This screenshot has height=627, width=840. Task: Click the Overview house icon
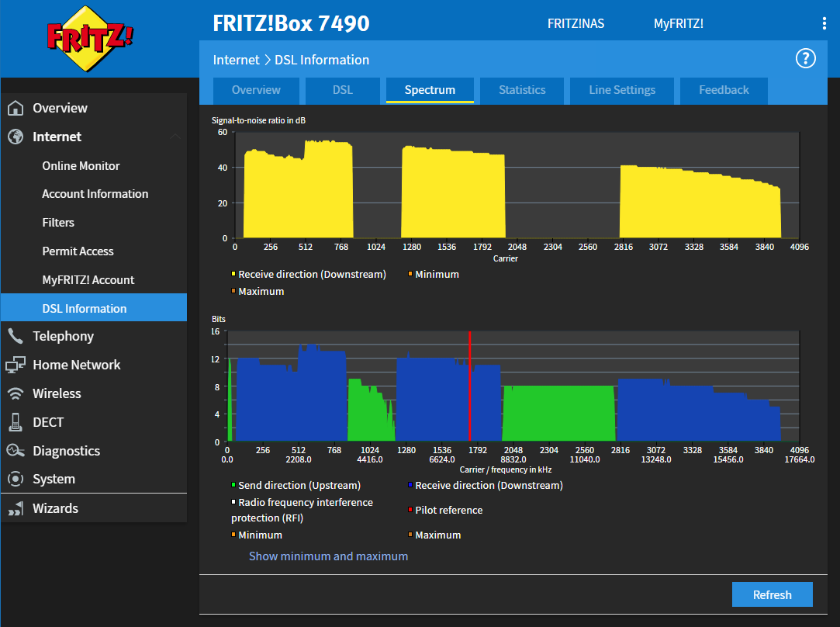tap(16, 108)
